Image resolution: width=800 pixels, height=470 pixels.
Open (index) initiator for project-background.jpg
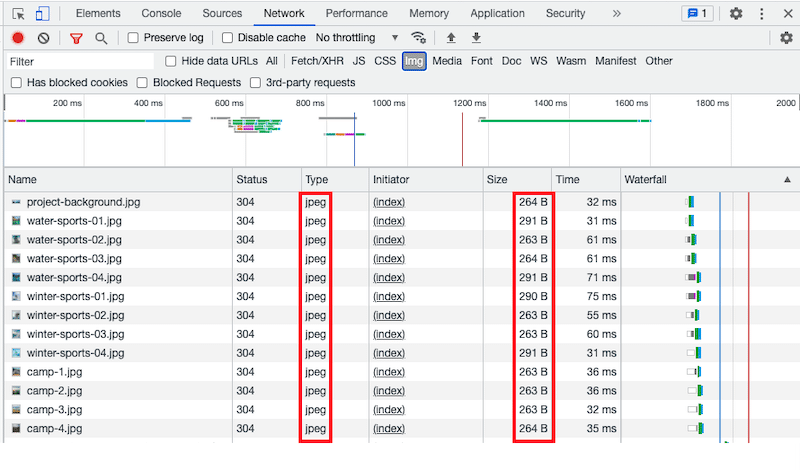389,202
